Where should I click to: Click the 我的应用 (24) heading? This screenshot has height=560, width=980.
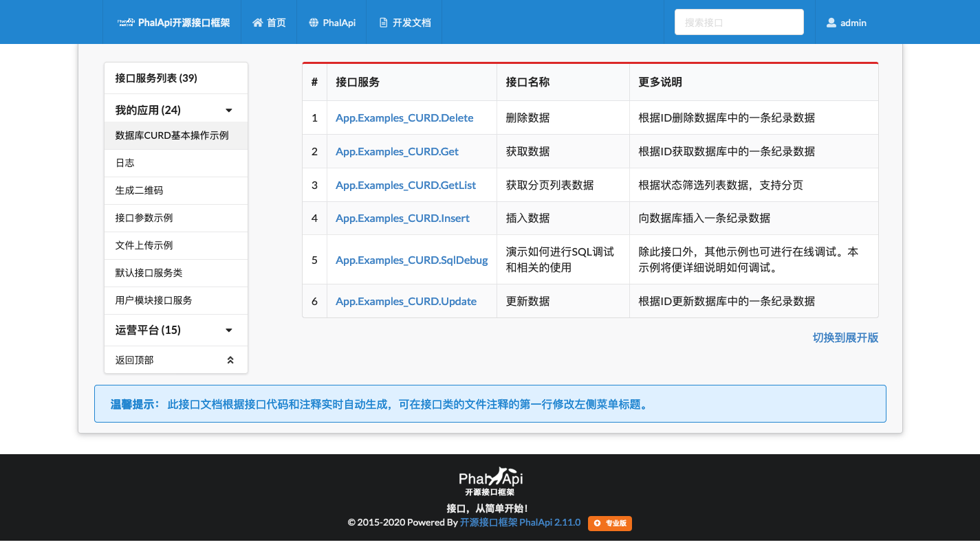(x=148, y=110)
